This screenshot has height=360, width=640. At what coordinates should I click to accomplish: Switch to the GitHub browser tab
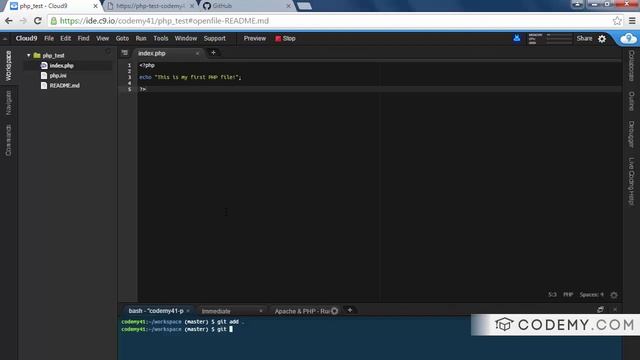coord(247,6)
